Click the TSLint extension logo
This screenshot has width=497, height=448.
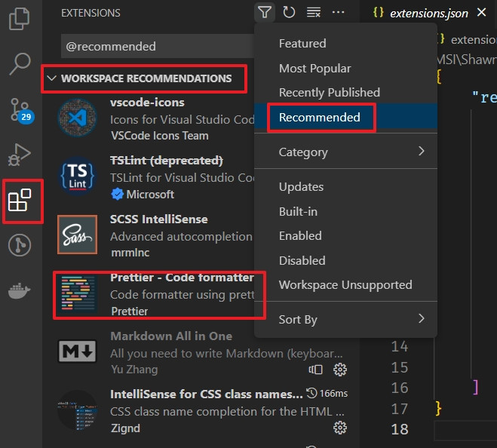tap(78, 176)
